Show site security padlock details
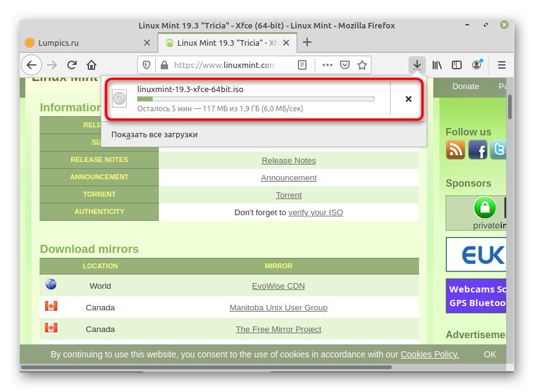 point(164,65)
